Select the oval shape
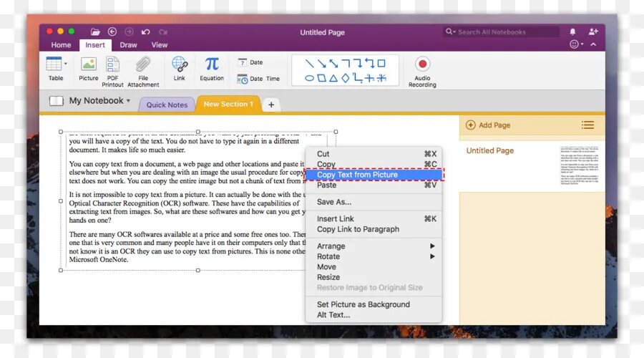Screen dimensions: 644x358 click(310, 77)
